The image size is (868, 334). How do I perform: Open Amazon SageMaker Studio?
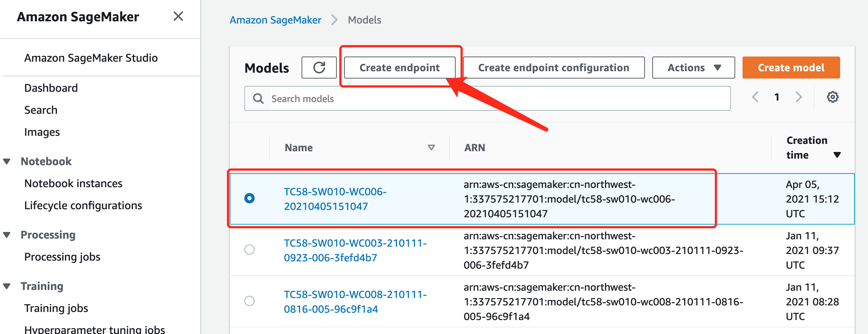pyautogui.click(x=91, y=58)
